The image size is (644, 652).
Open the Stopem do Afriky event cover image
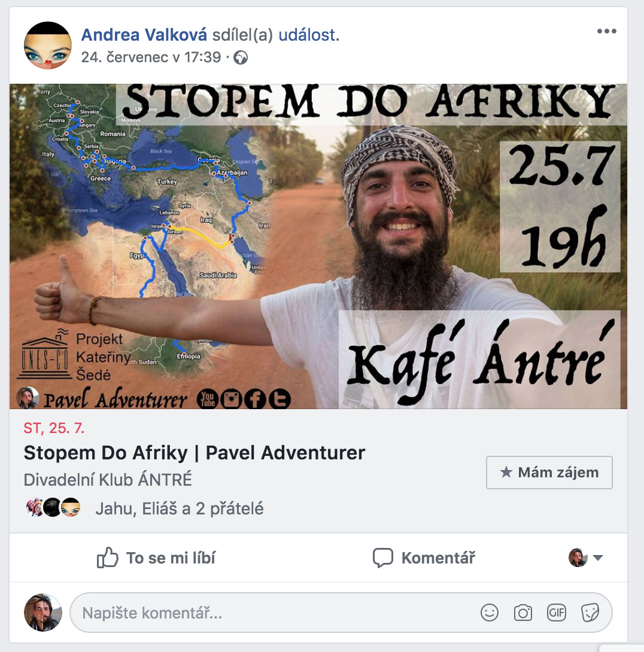[318, 246]
